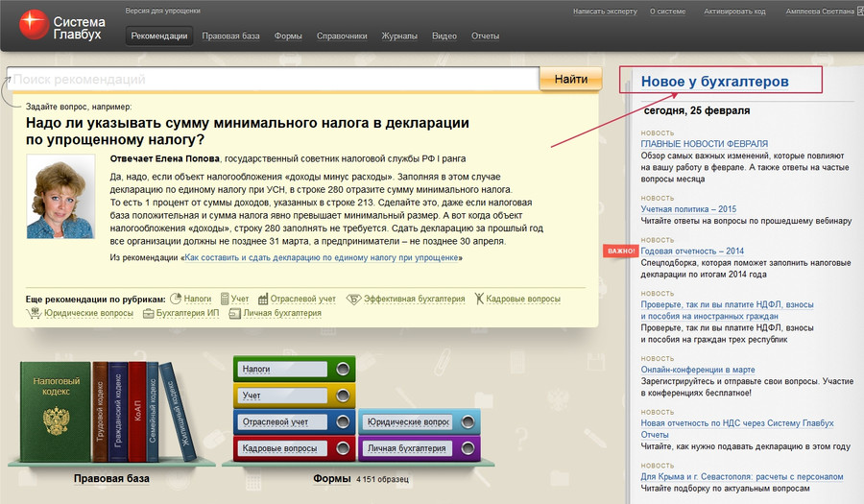Click the Написать эксперту link
The image size is (864, 504).
click(605, 11)
